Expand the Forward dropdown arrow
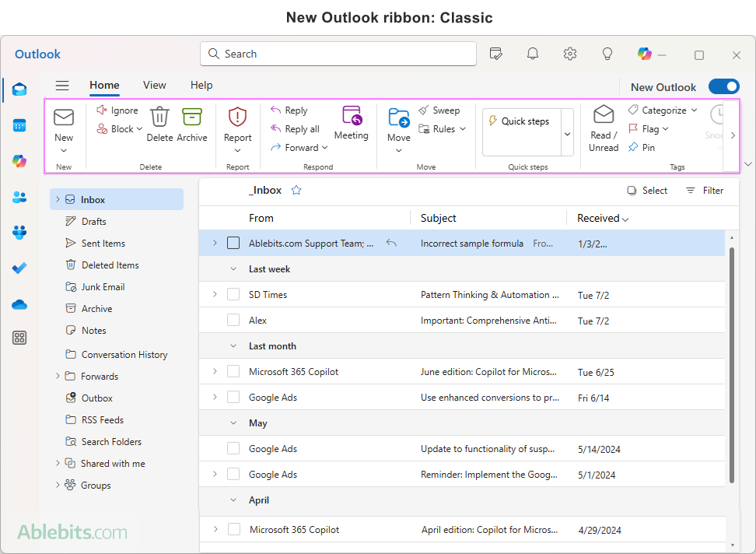The height and width of the screenshot is (554, 756). pyautogui.click(x=323, y=147)
